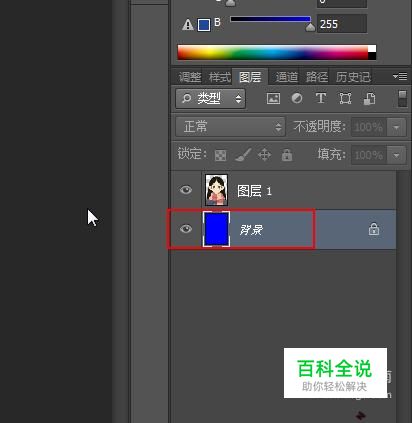Open the 调整 (Adjustments) tab
Viewport: 412px width, 423px height.
[x=190, y=77]
